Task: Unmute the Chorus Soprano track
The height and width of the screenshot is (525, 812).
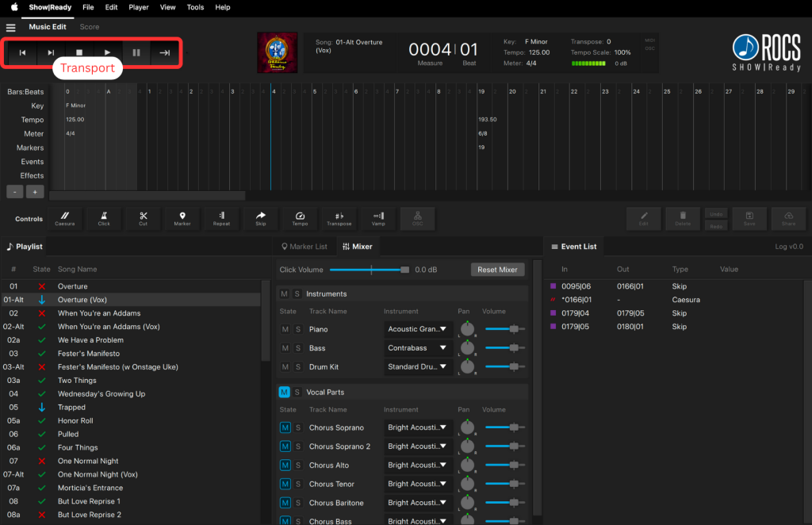Action: (285, 427)
